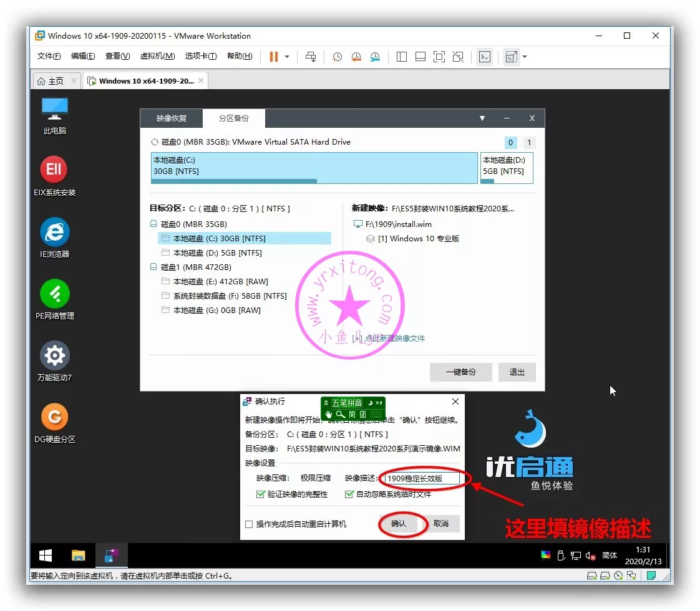The image size is (700, 611).
Task: Open the EIX系统安装 desktop icon
Action: (54, 170)
